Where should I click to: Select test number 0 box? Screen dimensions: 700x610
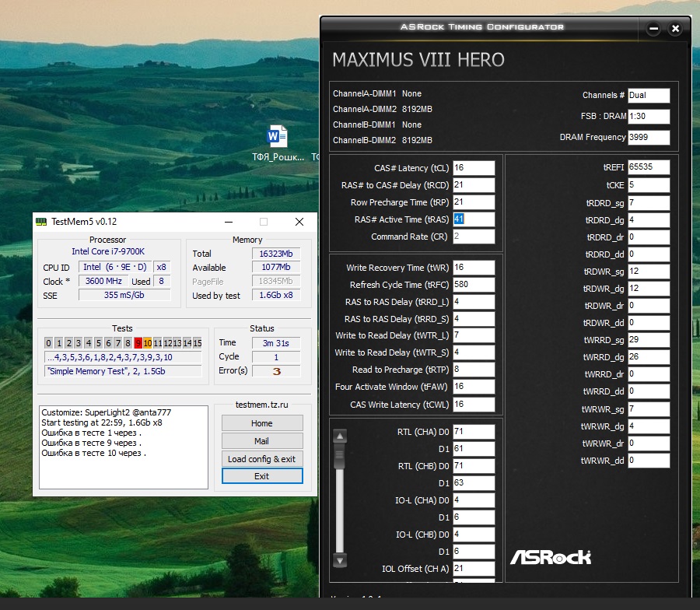pyautogui.click(x=49, y=343)
